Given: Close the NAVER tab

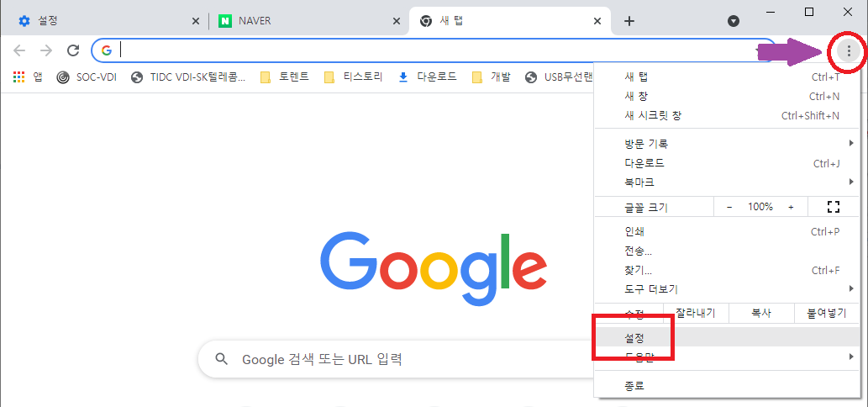Looking at the screenshot, I should point(397,21).
